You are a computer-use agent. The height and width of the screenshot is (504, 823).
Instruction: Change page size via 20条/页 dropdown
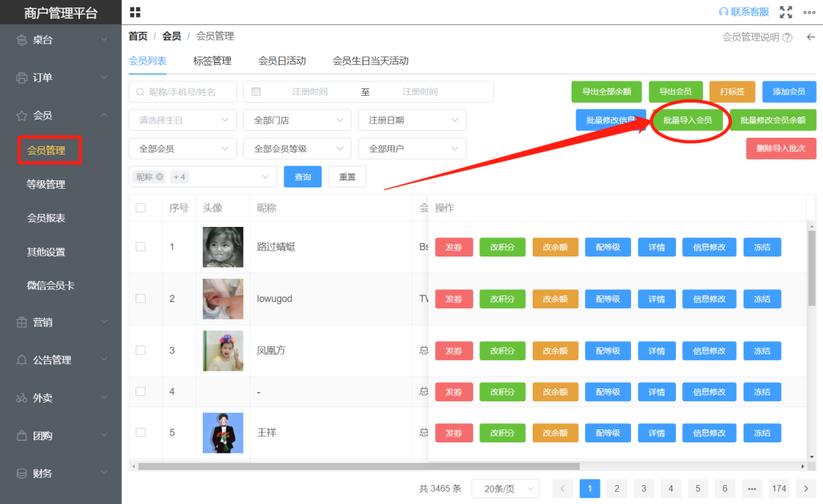click(505, 488)
